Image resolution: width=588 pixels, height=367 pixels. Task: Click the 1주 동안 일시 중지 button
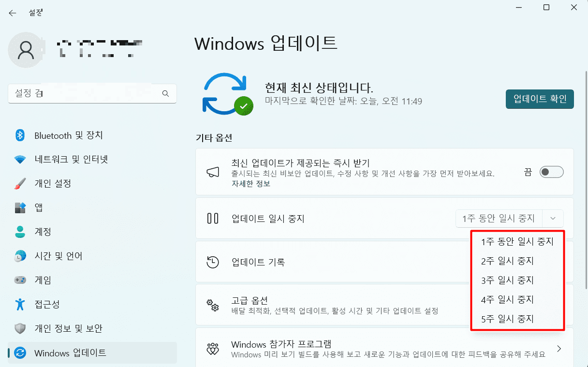(499, 219)
